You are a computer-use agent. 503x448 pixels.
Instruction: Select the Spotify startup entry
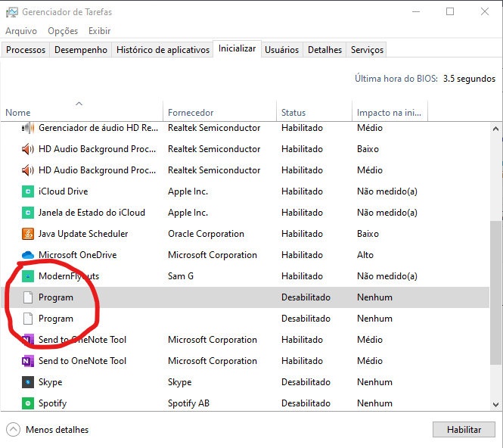point(245,403)
